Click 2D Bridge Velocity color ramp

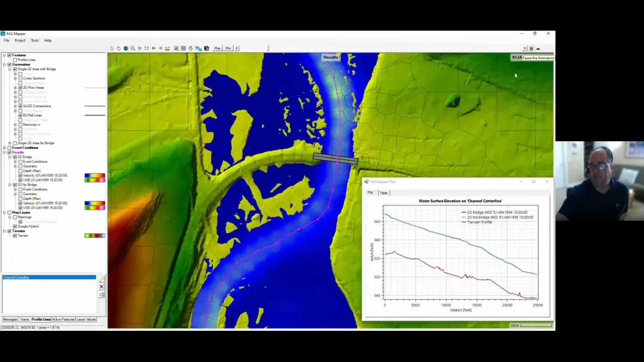pyautogui.click(x=95, y=175)
